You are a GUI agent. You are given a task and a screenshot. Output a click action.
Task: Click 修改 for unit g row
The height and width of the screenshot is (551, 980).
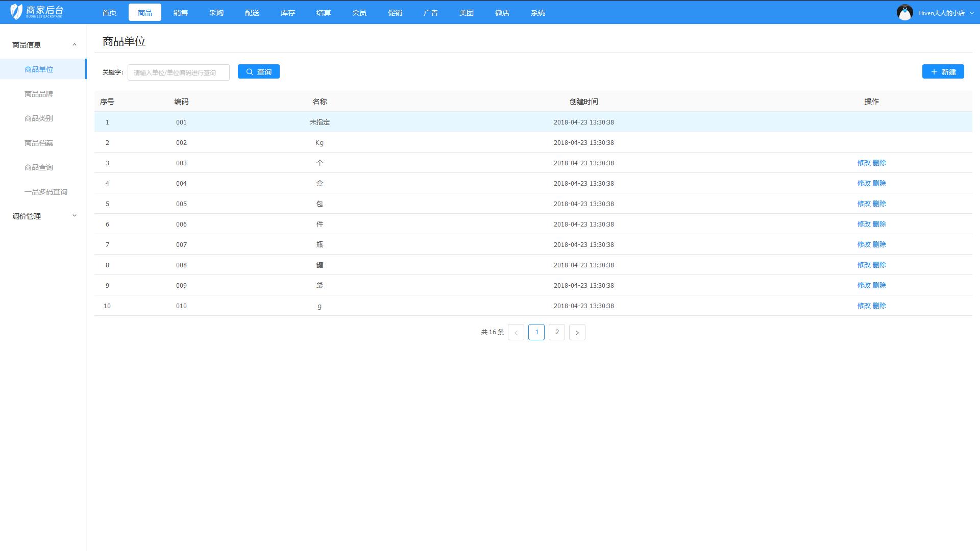coord(864,306)
